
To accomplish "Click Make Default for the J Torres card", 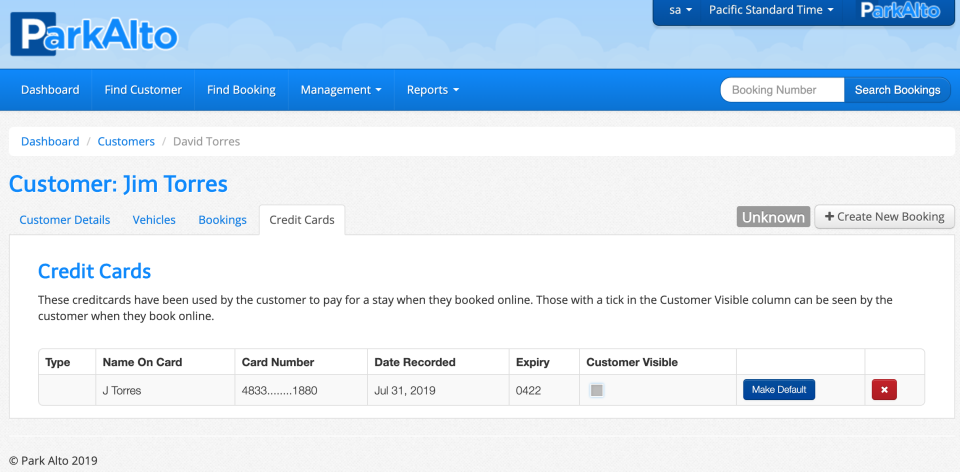I will tap(779, 389).
